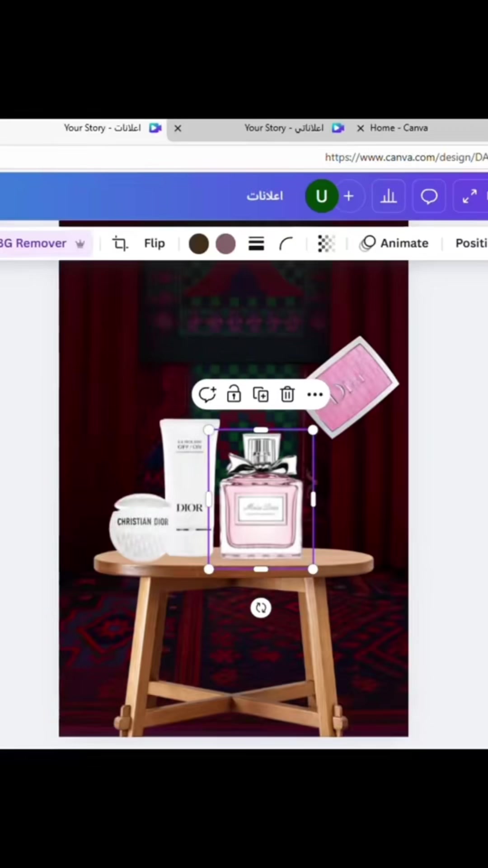This screenshot has width=488, height=868.
Task: Open the BG Remover tool
Action: pyautogui.click(x=44, y=244)
